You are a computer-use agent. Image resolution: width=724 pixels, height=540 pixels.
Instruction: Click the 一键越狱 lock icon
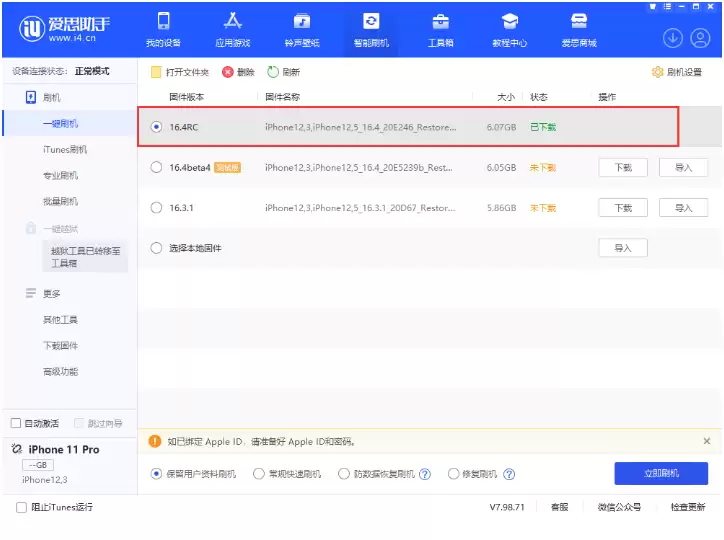[31, 228]
